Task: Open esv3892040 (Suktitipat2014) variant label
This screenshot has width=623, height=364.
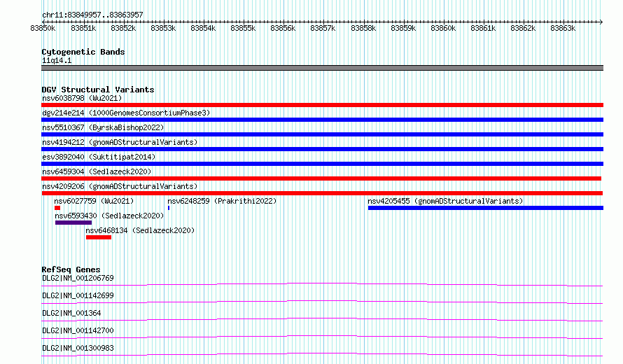Action: (99, 157)
